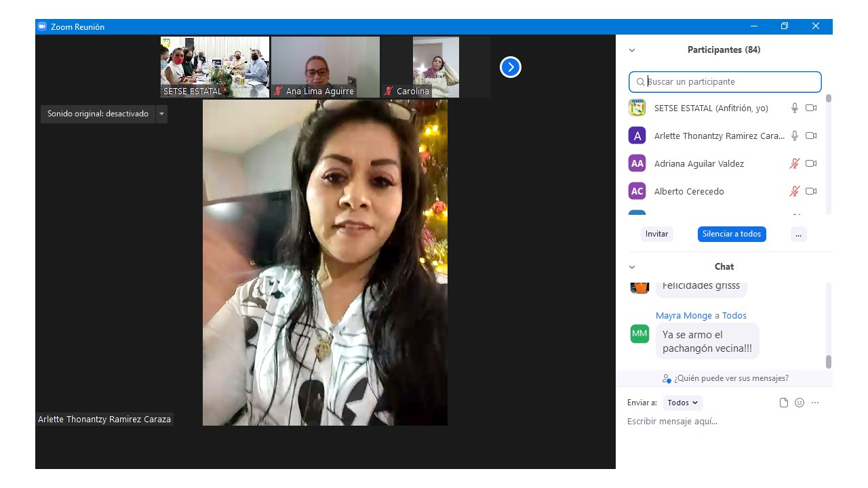Click Adriana Aguilar Valdez participant name

[x=699, y=163]
